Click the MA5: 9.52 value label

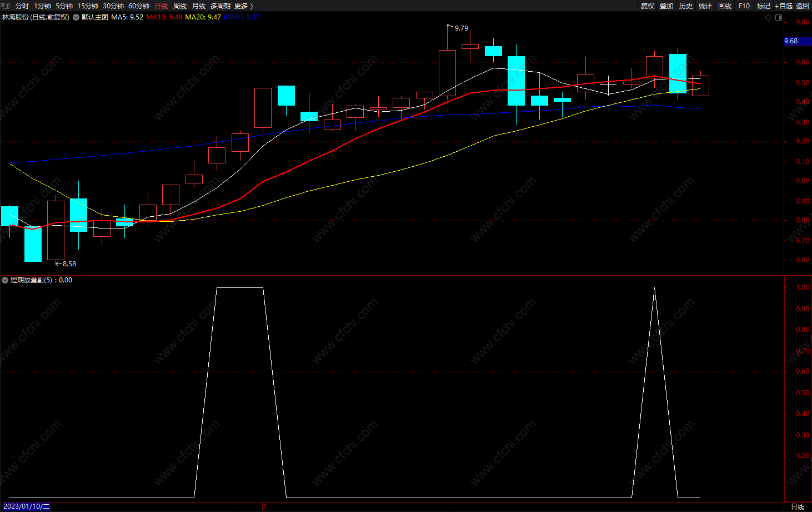point(127,17)
